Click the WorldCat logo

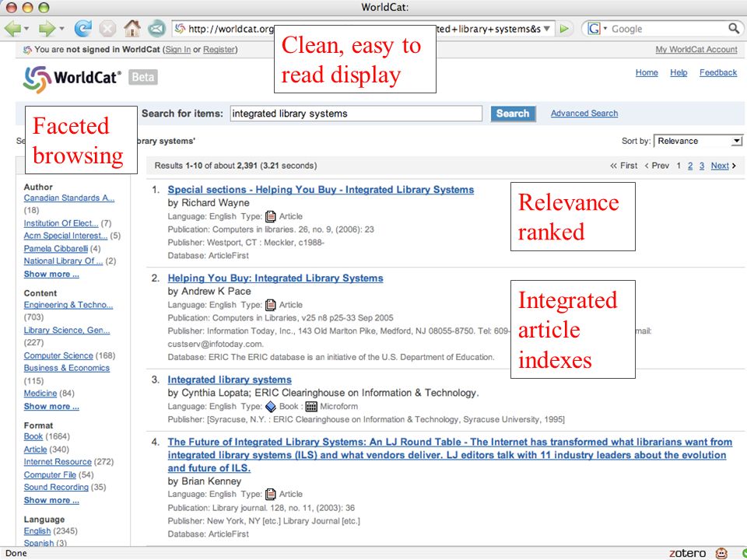(72, 78)
